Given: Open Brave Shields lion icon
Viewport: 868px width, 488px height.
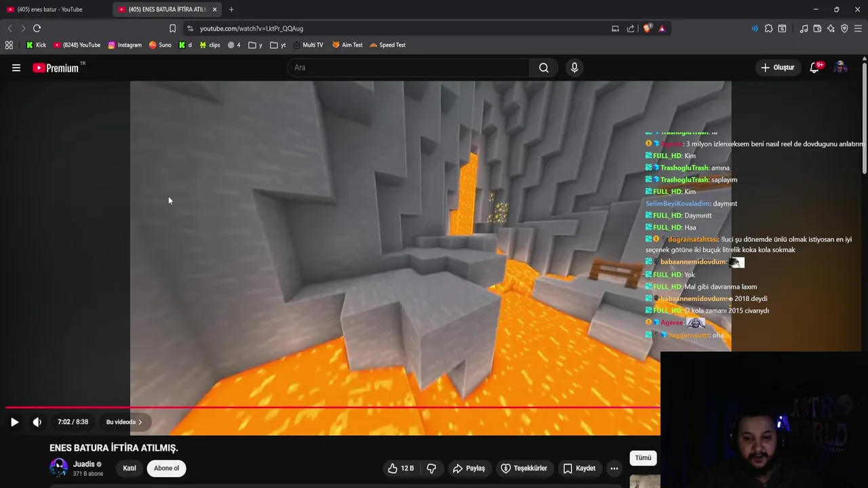Looking at the screenshot, I should tap(648, 28).
